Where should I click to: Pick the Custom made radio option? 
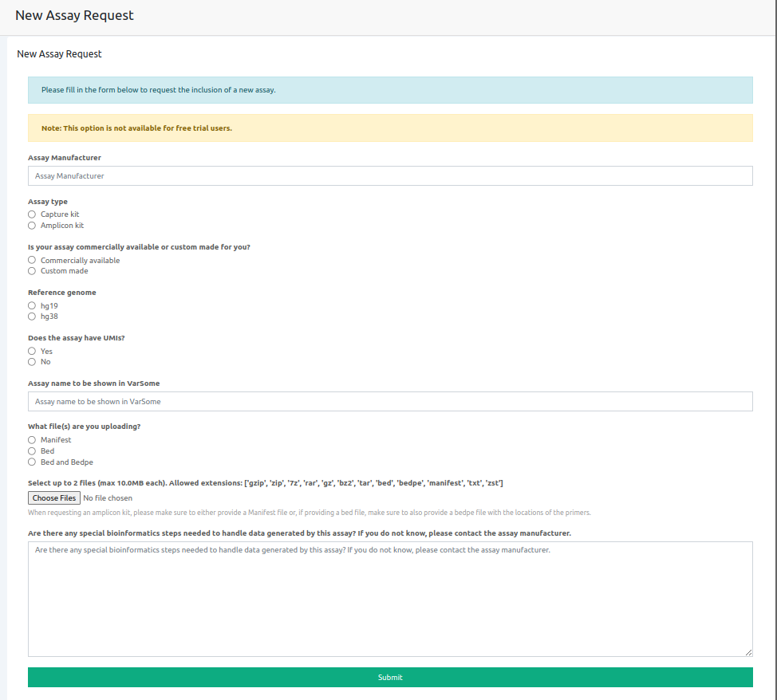32,271
